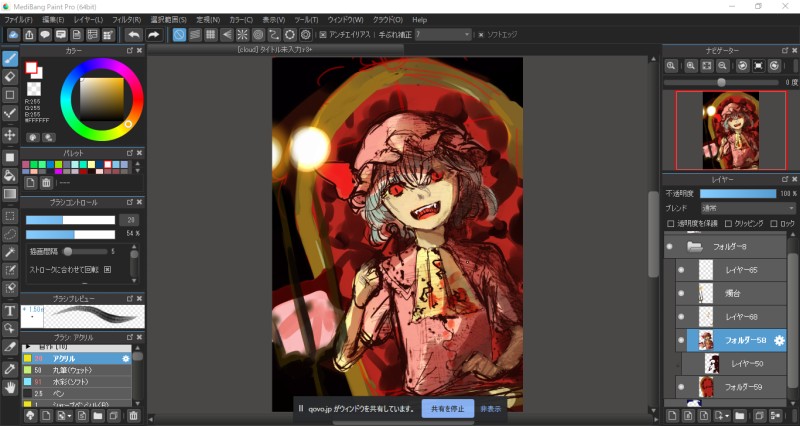The image size is (800, 426).
Task: Switch to [cloud] タイトル未入力 canvas tab
Action: [x=275, y=49]
